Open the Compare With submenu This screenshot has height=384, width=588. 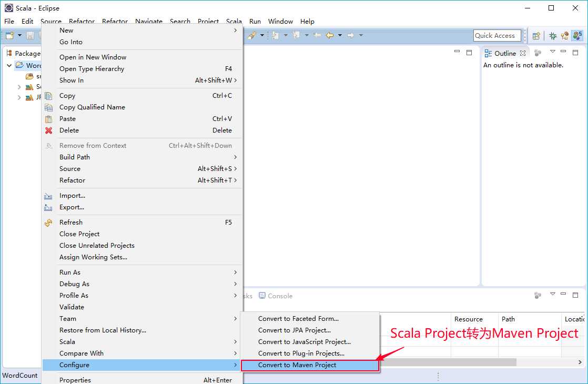coord(143,353)
